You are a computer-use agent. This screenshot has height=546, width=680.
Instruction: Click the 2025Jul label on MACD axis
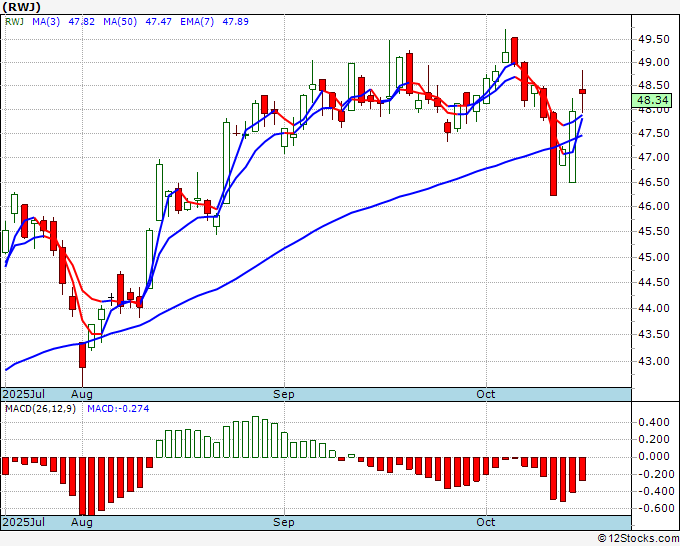click(23, 522)
